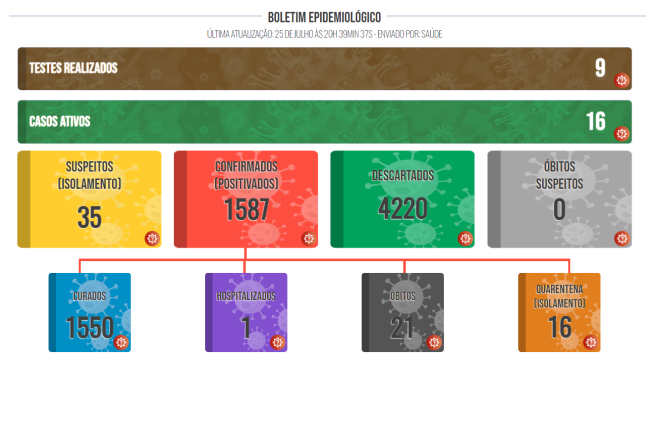Click the red icon on Confirmados card

pos(308,238)
